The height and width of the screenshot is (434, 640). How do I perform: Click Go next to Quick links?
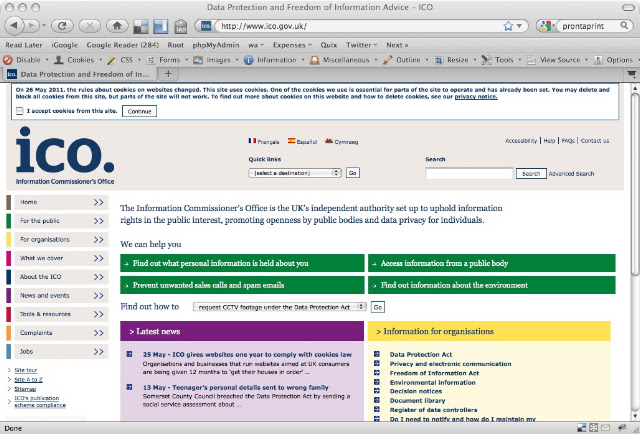click(353, 173)
